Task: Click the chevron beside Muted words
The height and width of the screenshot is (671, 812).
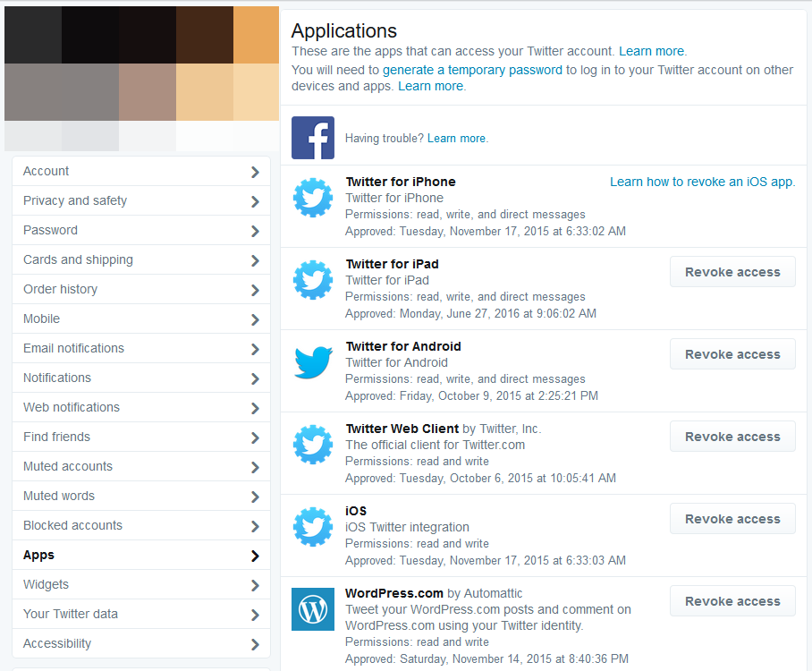Action: (255, 497)
